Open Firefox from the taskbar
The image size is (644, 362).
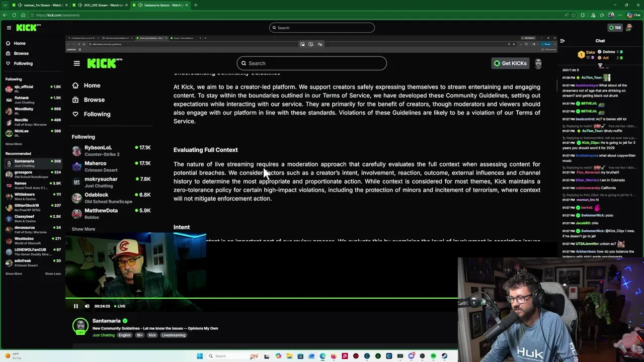click(x=334, y=356)
